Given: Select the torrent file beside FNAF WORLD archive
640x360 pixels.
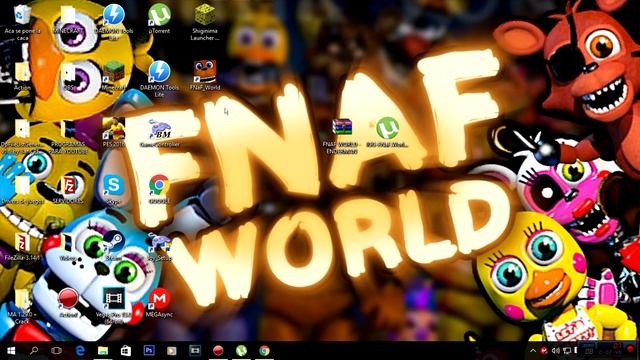Looking at the screenshot, I should 387,128.
